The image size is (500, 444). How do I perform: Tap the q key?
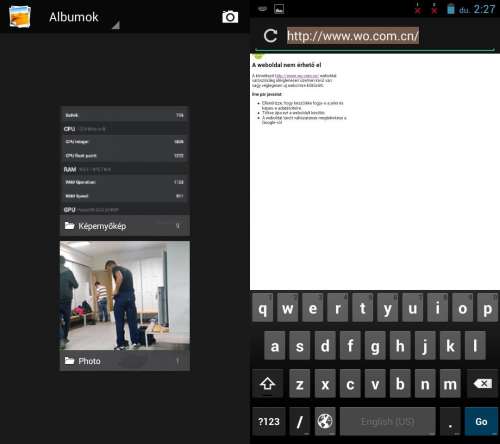tap(263, 308)
